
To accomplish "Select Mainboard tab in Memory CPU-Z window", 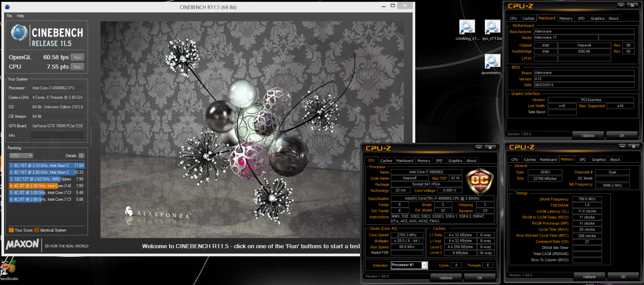I will [548, 160].
